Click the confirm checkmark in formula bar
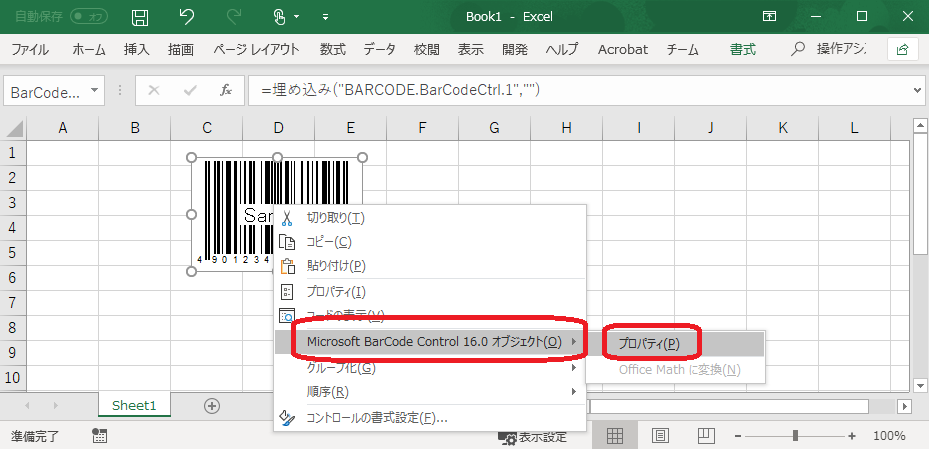The height and width of the screenshot is (449, 929). 190,91
